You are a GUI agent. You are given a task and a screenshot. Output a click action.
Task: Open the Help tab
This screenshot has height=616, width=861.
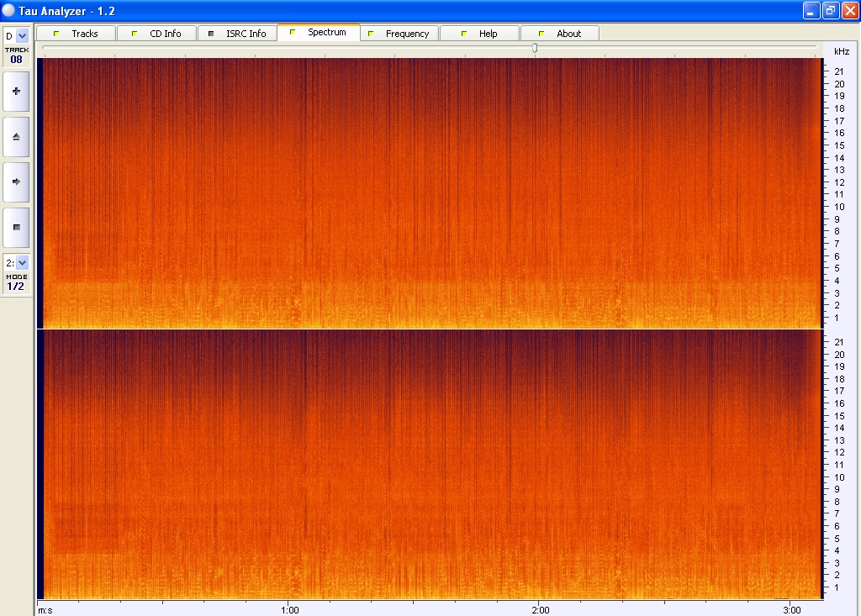[x=479, y=34]
